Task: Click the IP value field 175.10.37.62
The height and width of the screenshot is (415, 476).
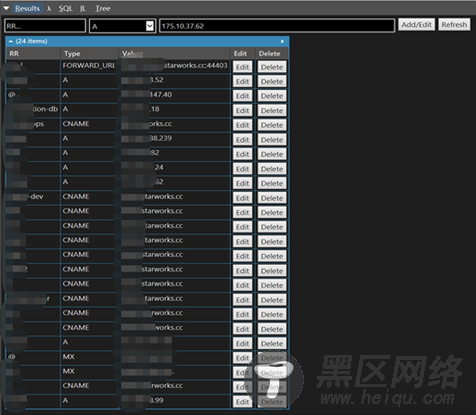Action: click(x=277, y=26)
